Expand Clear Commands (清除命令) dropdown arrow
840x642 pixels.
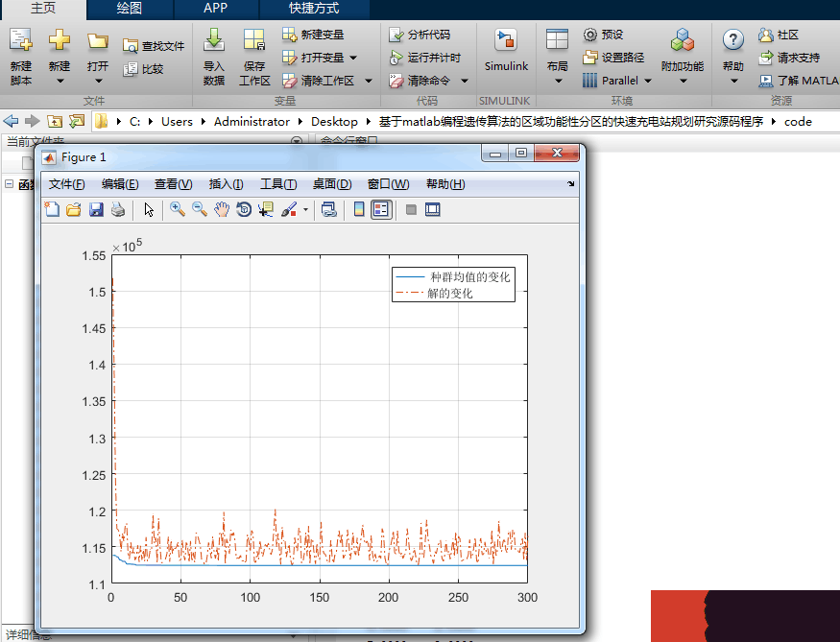(x=465, y=81)
